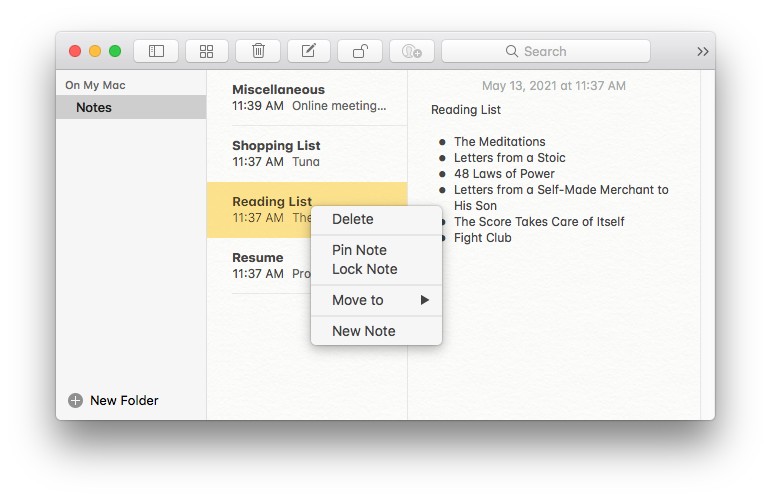
Task: Toggle the sidebar folders view button
Action: 156,51
